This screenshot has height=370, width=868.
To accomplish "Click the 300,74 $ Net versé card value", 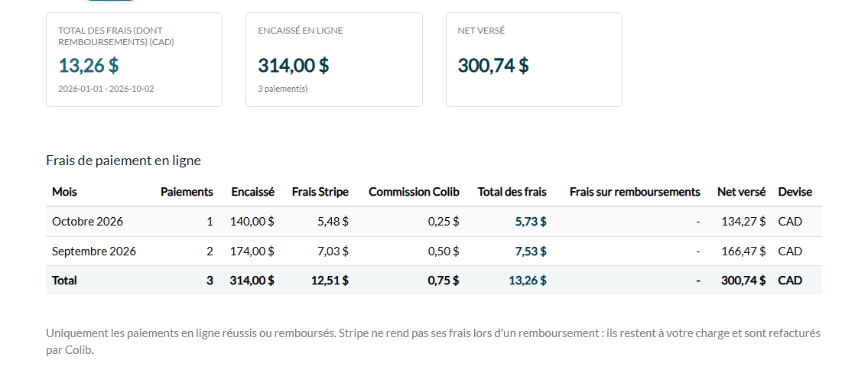I will click(x=493, y=65).
